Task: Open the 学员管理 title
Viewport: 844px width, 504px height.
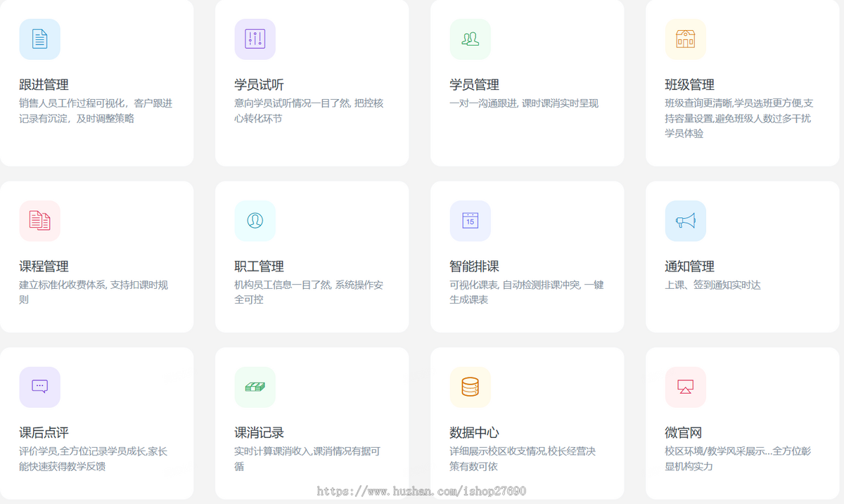Action: tap(475, 85)
